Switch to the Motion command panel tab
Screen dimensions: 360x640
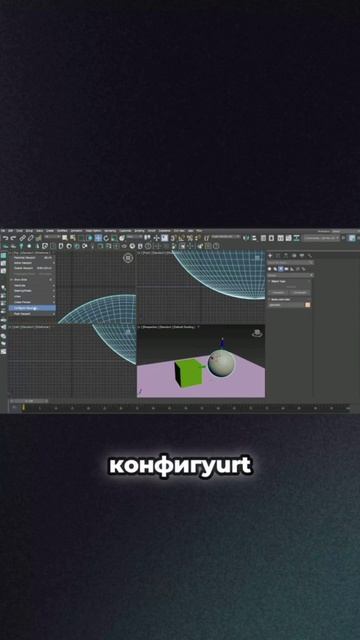pos(294,256)
